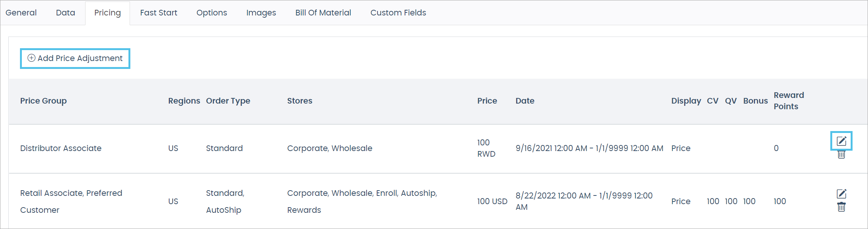
Task: Open the Bill Of Material tab
Action: click(x=323, y=13)
